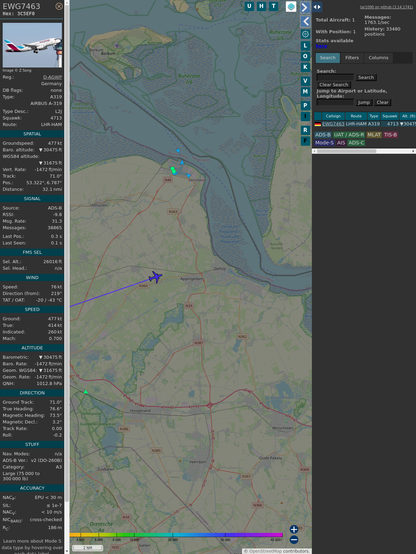Image resolution: width=416 pixels, height=554 pixels.
Task: Select EWG7463 callsign in aircraft table
Action: coord(333,124)
